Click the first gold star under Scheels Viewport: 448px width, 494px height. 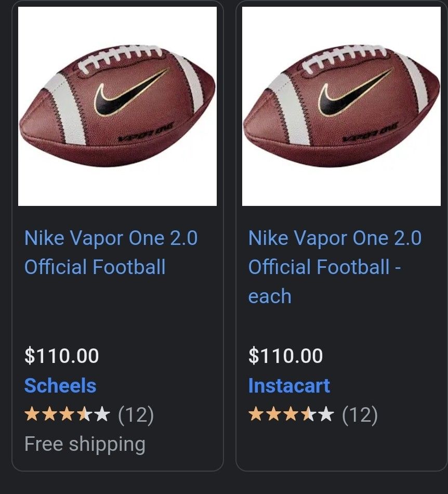[32, 414]
